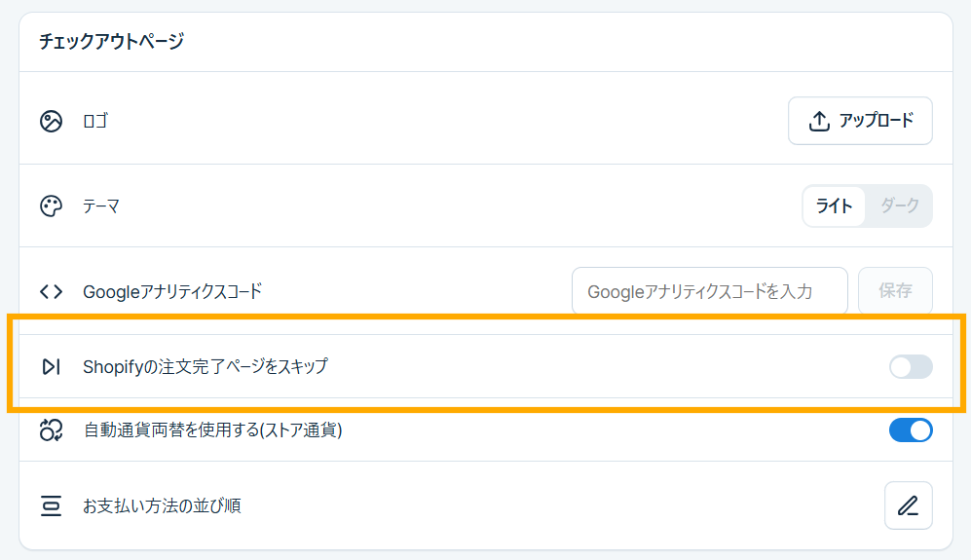Click the theme palette icon
Viewport: 971px width, 560px height.
tap(51, 206)
